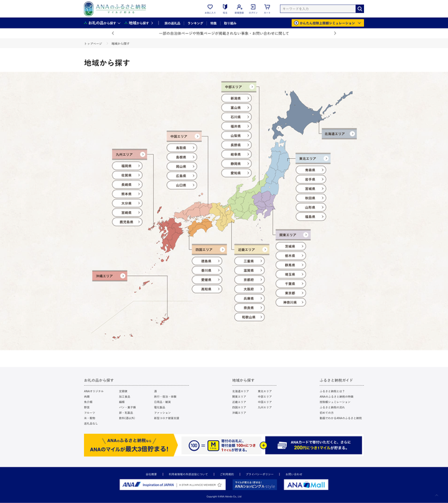Choose 神奈川県 prefecture button
The width and height of the screenshot is (448, 503).
click(291, 303)
